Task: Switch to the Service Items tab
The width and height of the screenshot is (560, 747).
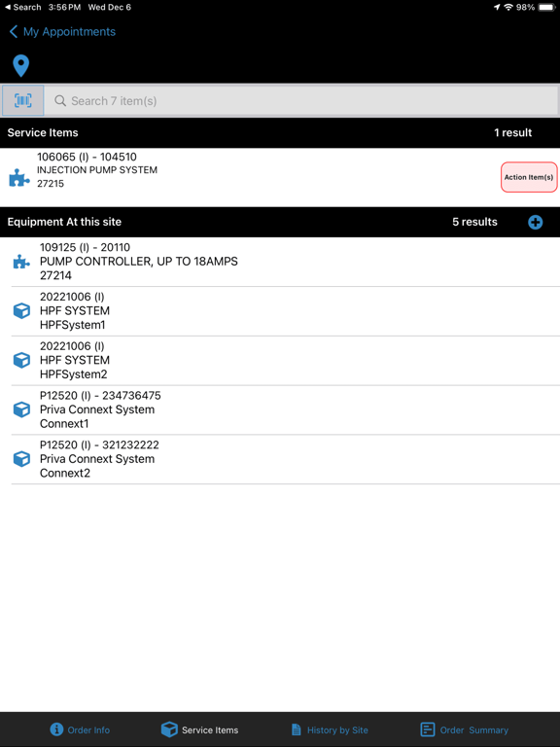Action: (199, 729)
